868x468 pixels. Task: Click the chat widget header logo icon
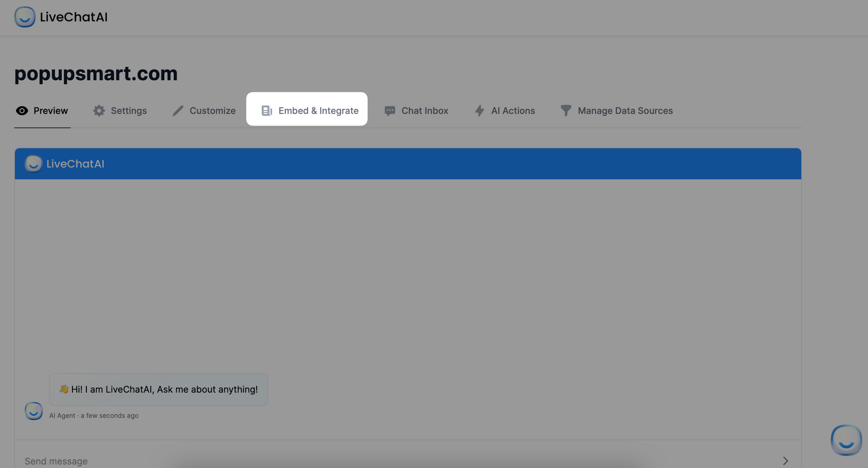[33, 164]
